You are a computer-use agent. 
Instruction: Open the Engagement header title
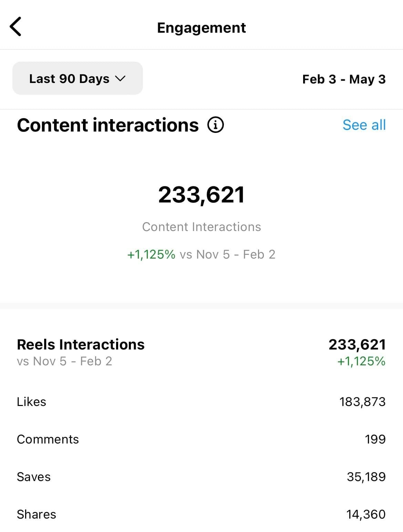click(x=201, y=28)
